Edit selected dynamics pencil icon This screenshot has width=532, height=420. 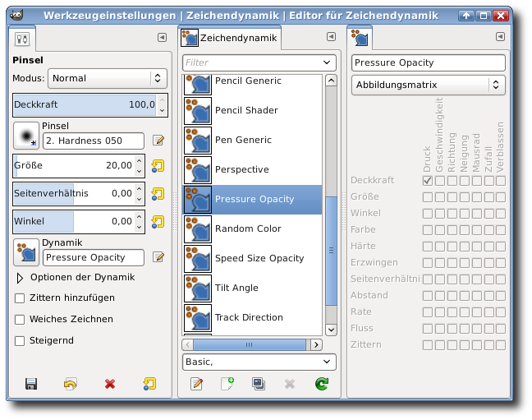196,384
